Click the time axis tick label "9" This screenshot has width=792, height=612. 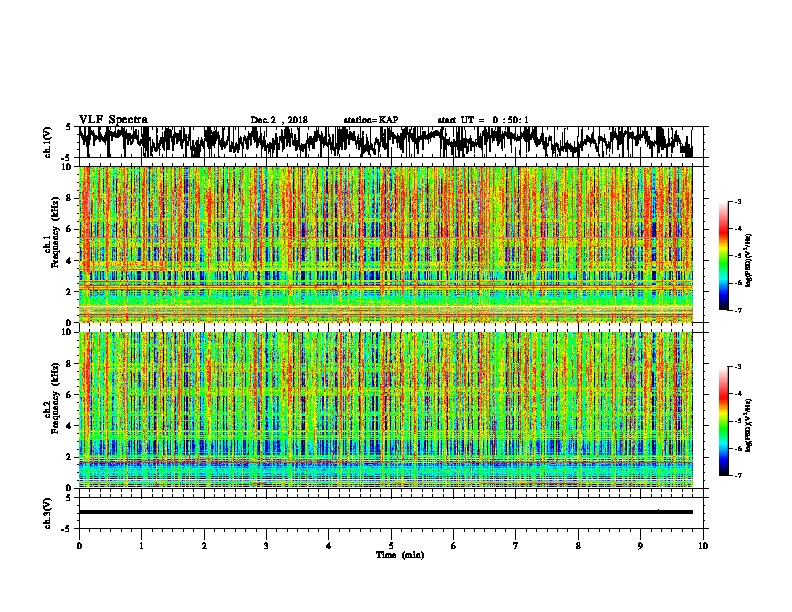pyautogui.click(x=640, y=546)
